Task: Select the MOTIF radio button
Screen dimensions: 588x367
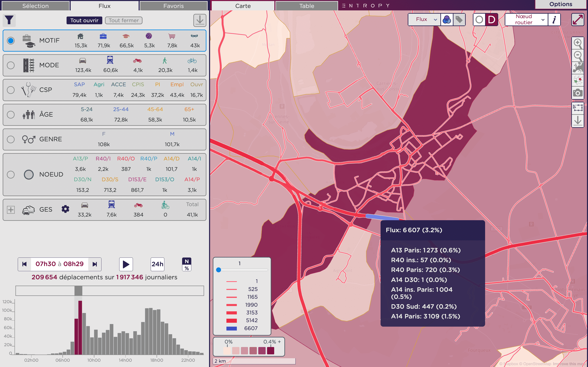Action: 11,41
